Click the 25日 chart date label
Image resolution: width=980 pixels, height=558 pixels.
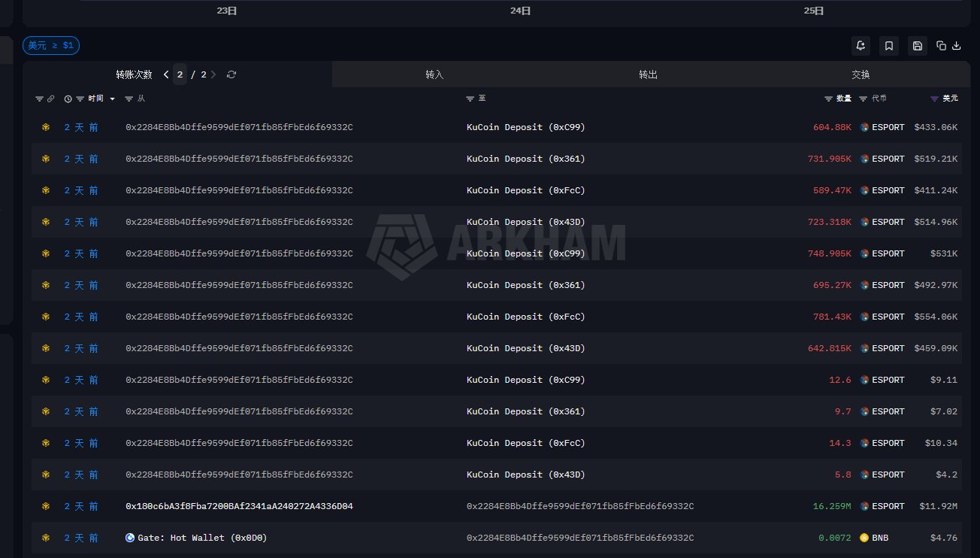tap(813, 11)
